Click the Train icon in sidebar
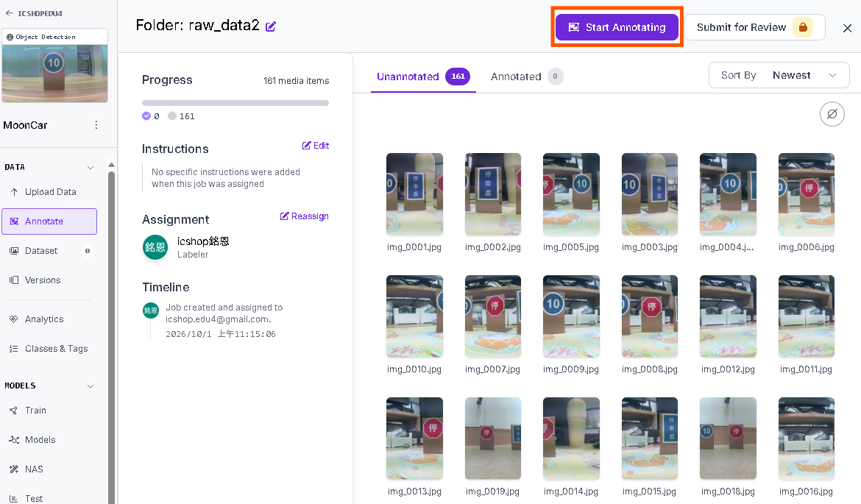This screenshot has width=861, height=504. (14, 410)
